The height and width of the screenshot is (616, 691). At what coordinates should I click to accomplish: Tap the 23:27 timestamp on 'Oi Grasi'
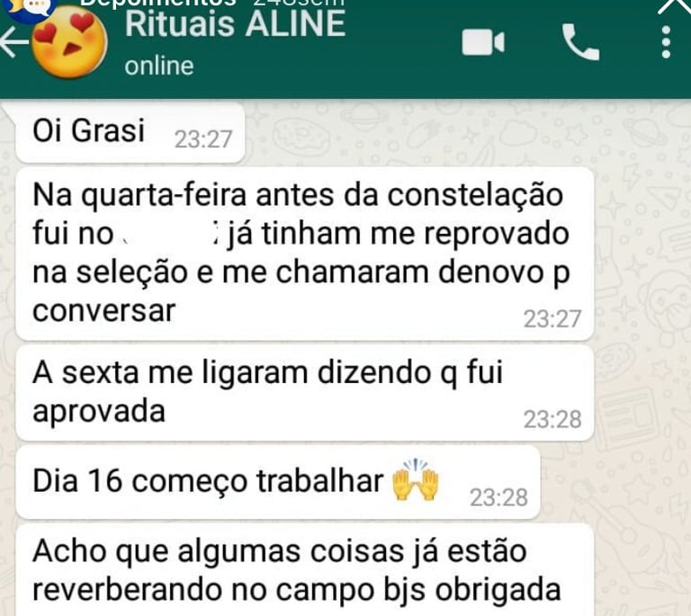(x=203, y=140)
